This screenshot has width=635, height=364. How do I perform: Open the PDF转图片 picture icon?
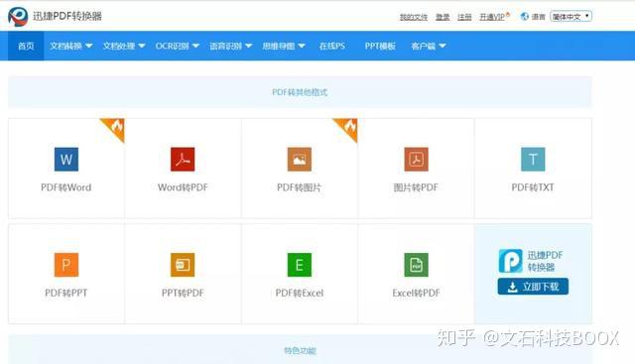[300, 159]
